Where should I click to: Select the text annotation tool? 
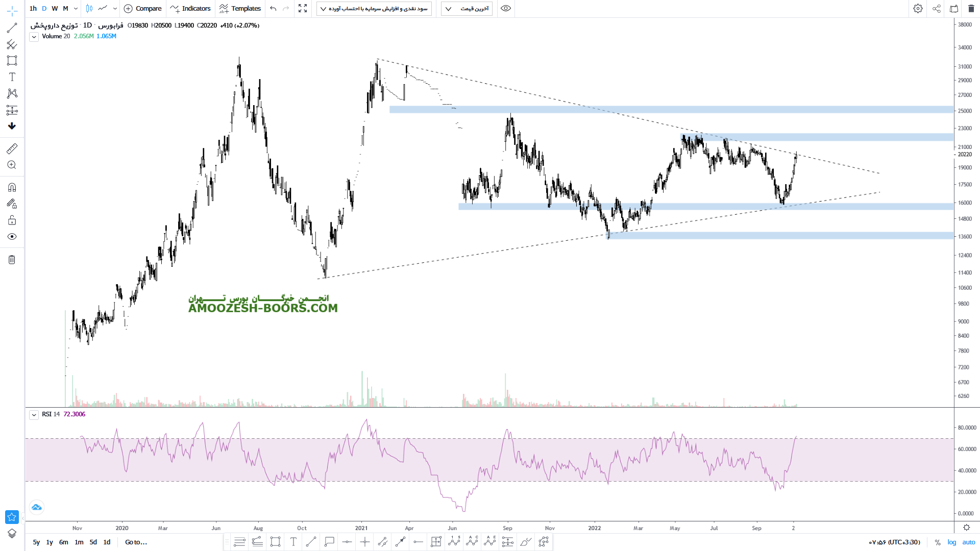point(12,77)
